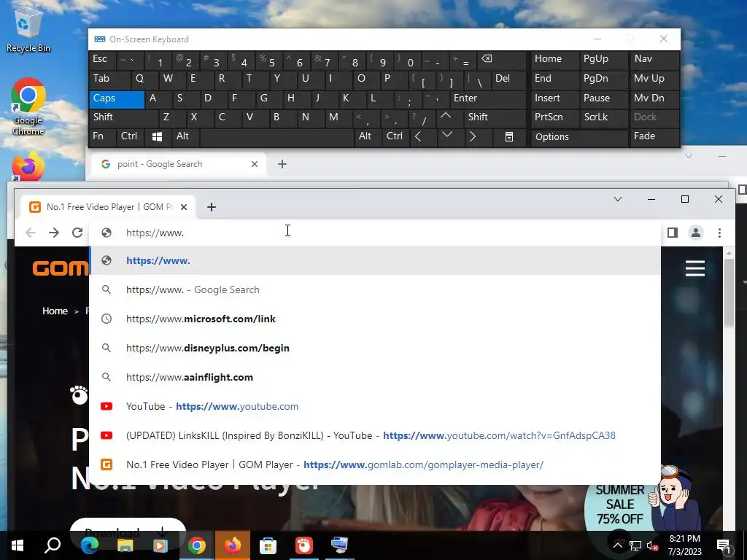The height and width of the screenshot is (560, 747).
Task: Toggle the right Shift key on the keyboard
Action: coord(495,117)
